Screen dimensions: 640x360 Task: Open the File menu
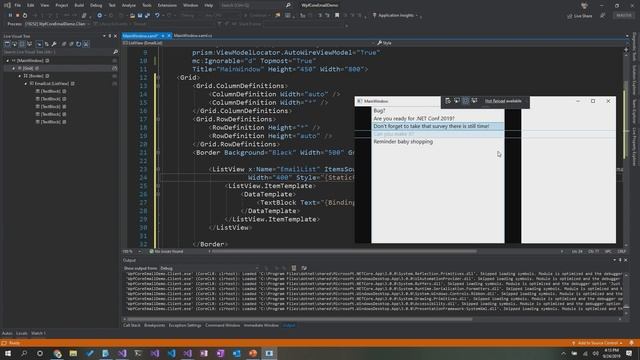point(18,5)
